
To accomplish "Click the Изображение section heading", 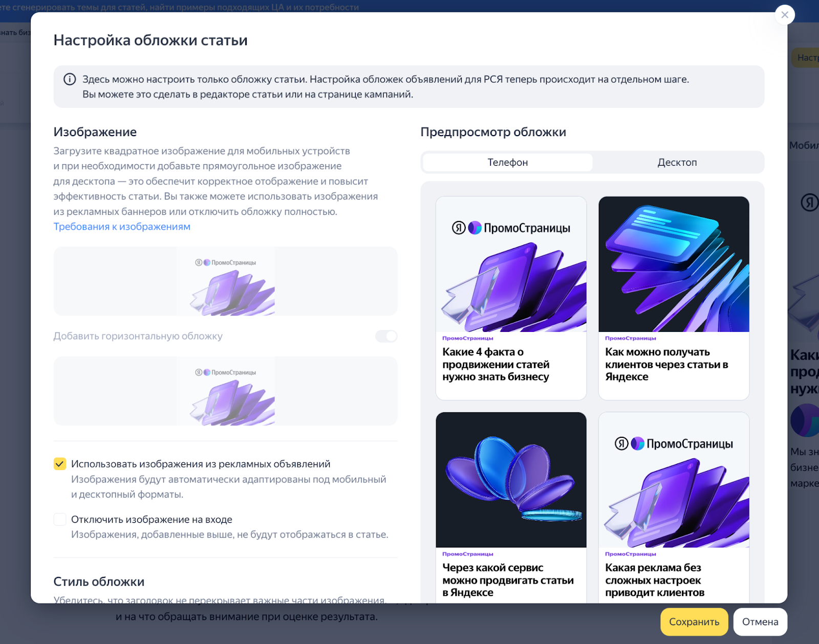I will [x=95, y=132].
